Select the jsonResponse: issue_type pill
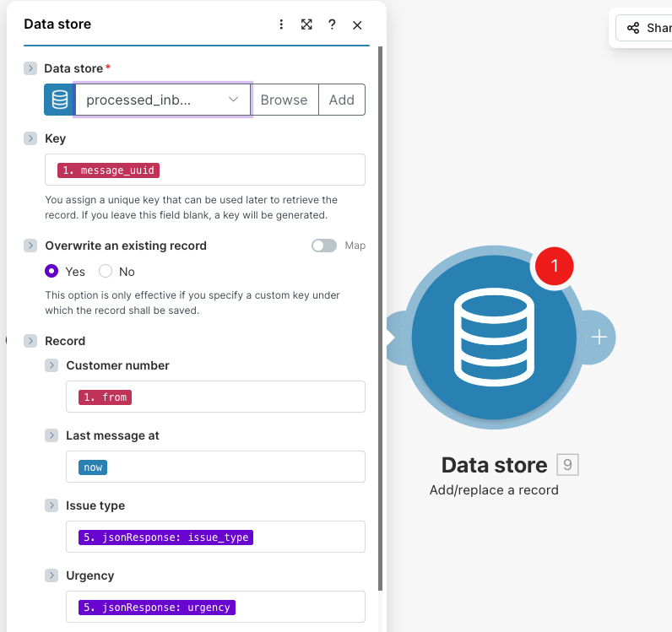 click(165, 537)
